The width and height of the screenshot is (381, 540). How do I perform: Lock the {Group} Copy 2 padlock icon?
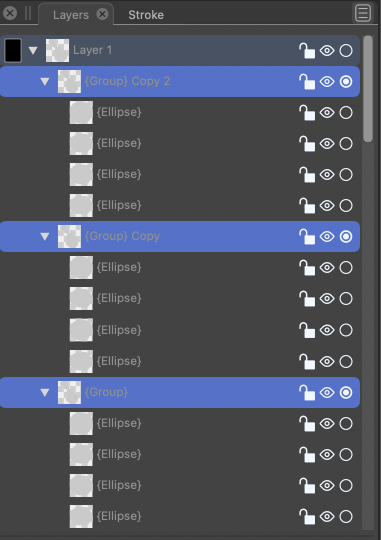(x=307, y=82)
